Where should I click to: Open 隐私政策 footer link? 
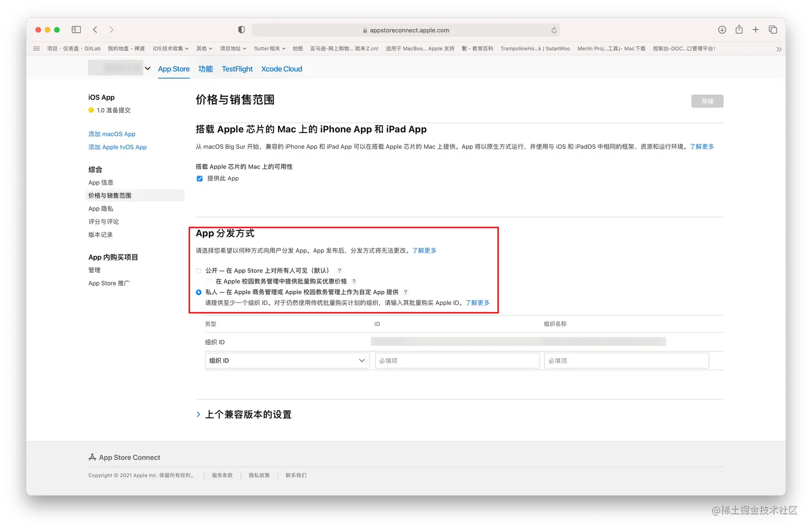pos(259,475)
